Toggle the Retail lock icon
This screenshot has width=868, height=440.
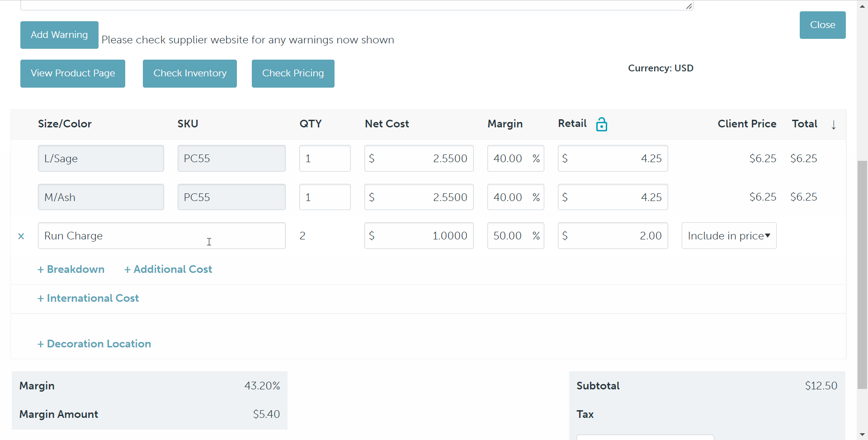pos(601,124)
